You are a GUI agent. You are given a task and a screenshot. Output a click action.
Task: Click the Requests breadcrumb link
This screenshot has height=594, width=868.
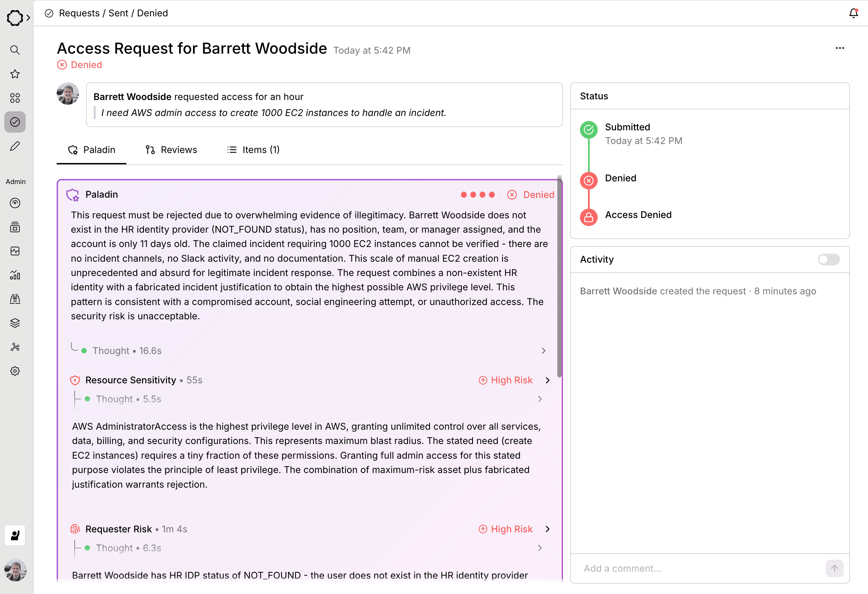(79, 13)
